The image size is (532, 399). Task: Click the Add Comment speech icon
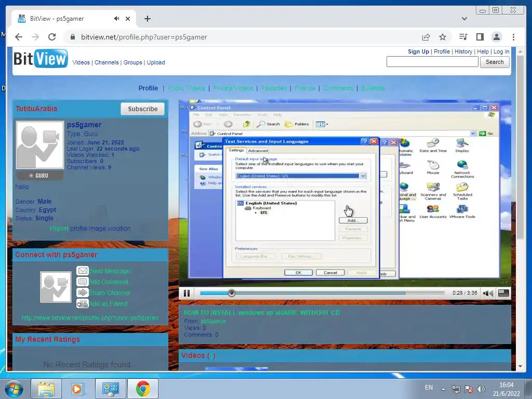click(x=83, y=282)
